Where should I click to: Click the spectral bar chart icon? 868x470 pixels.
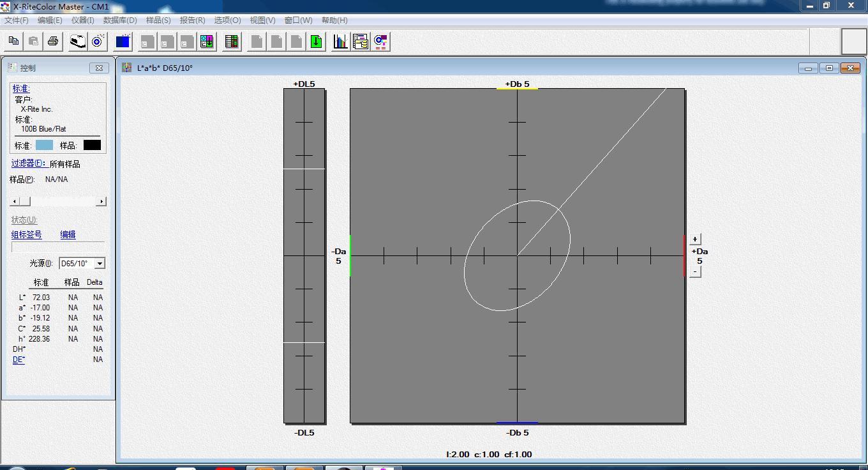point(341,42)
